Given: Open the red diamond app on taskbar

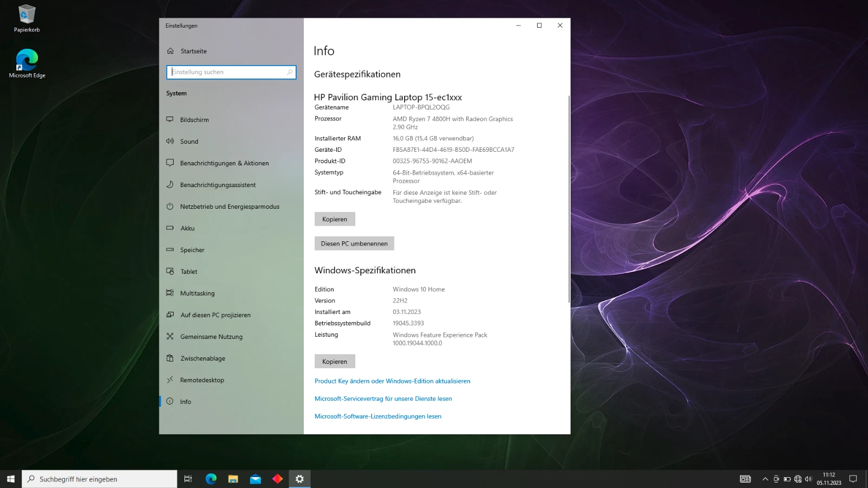Looking at the screenshot, I should 278,479.
